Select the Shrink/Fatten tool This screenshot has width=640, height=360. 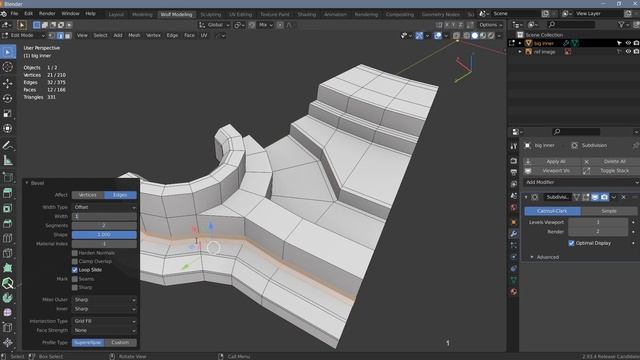[8, 343]
